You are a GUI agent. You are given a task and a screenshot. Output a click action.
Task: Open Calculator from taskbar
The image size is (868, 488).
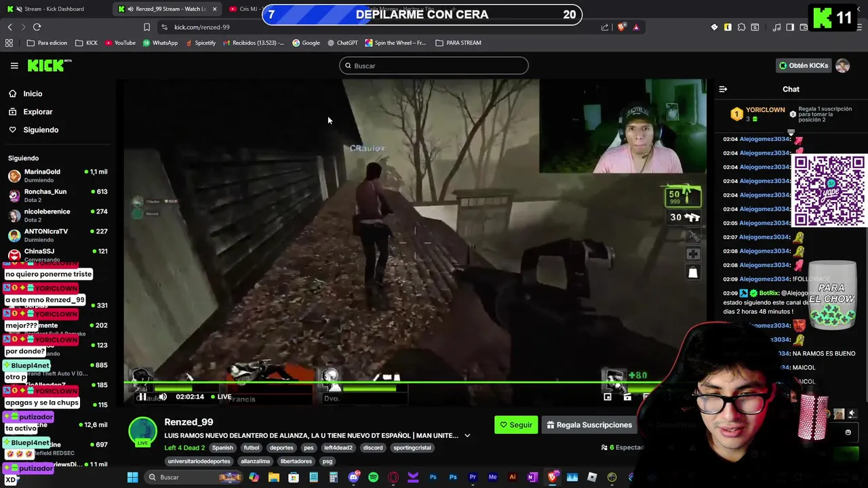tap(334, 477)
